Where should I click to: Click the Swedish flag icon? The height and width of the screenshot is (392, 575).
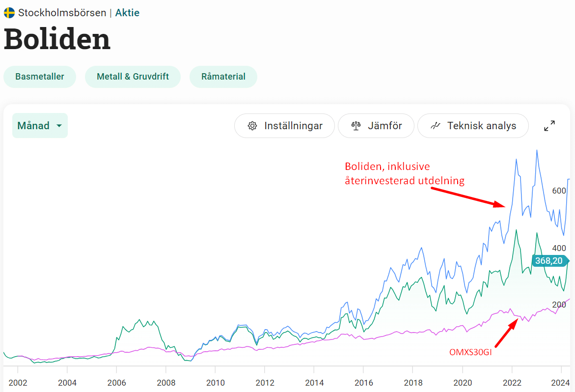9,13
